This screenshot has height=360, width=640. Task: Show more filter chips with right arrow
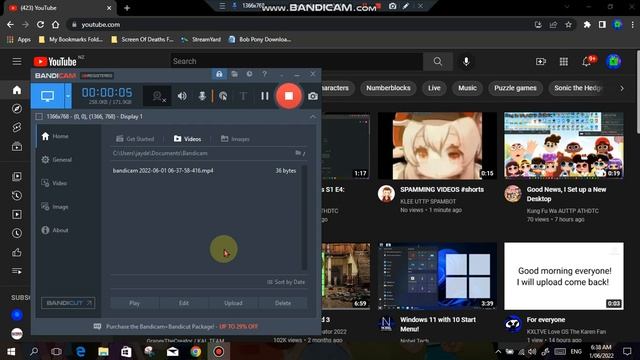tap(622, 88)
